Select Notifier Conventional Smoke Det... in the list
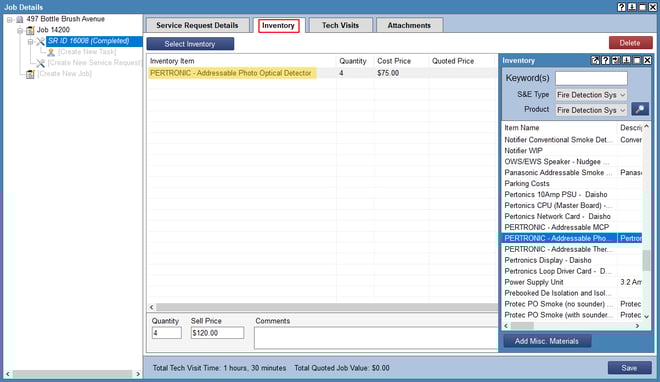 tap(559, 140)
